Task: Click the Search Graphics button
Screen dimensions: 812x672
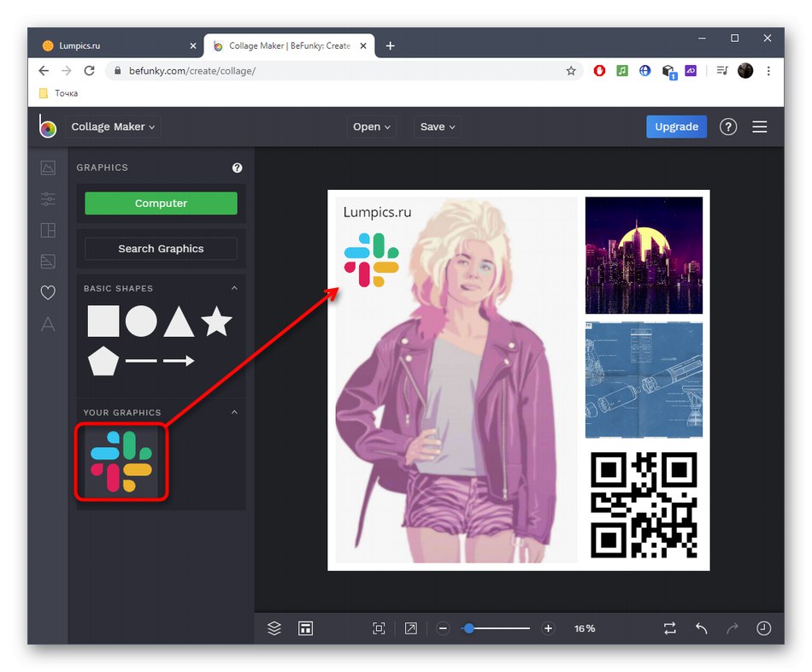Action: (161, 249)
